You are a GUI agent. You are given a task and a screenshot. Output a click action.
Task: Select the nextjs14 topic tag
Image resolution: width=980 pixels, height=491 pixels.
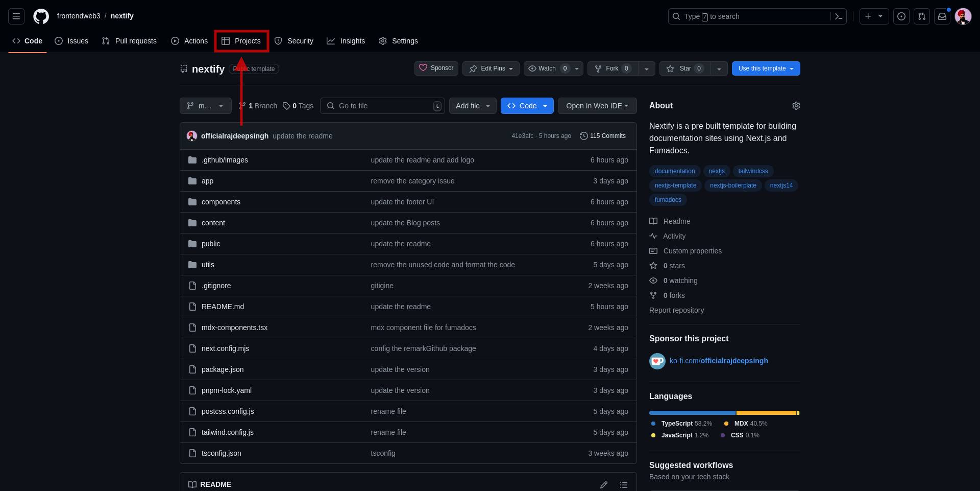pos(781,185)
